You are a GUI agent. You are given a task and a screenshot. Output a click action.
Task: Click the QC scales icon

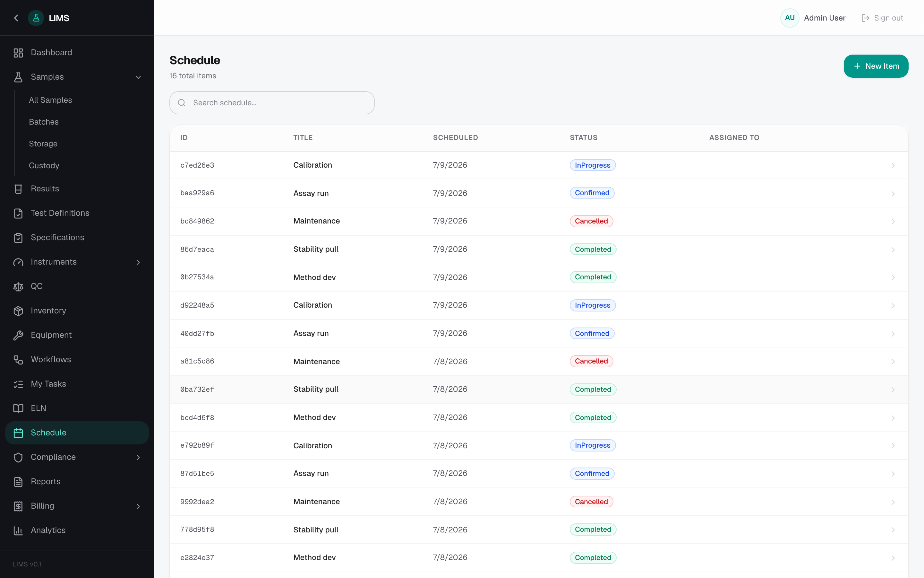coord(18,287)
